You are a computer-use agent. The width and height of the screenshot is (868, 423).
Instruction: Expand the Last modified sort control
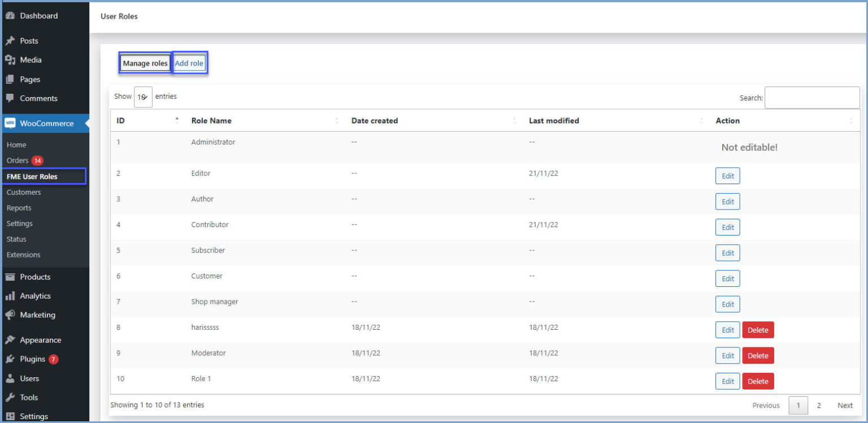[x=700, y=120]
